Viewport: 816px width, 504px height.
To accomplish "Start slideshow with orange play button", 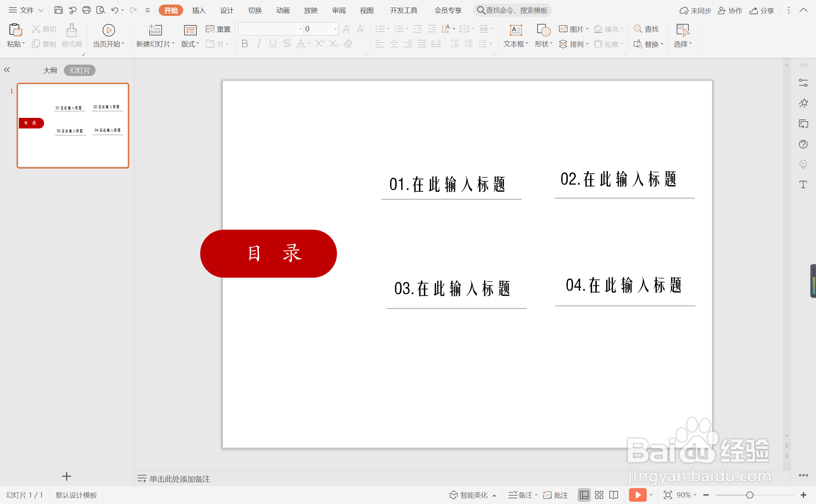I will (x=637, y=495).
